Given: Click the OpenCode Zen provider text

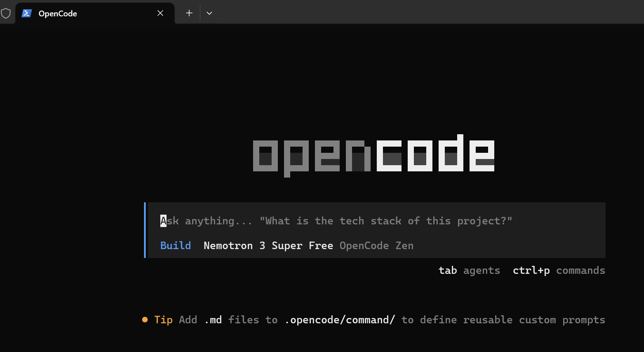Looking at the screenshot, I should (376, 246).
